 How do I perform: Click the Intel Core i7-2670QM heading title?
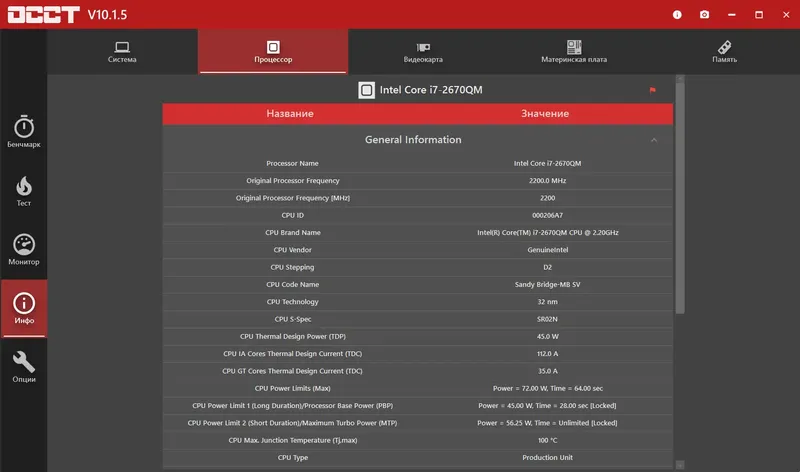click(x=431, y=90)
